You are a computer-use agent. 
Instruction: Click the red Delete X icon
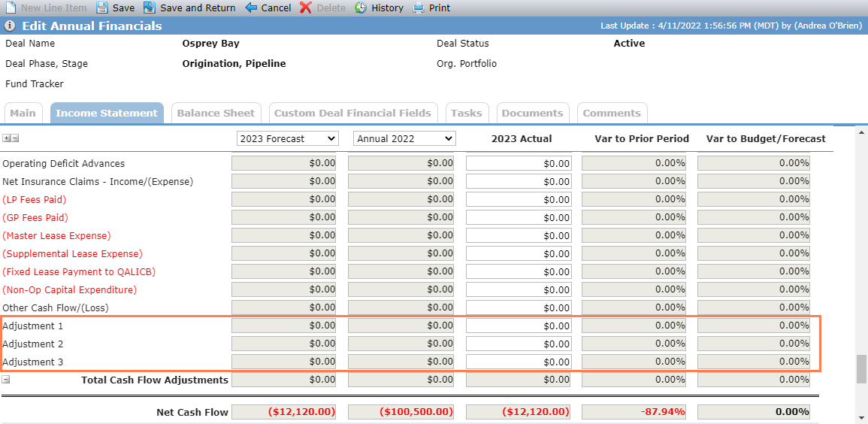(306, 8)
